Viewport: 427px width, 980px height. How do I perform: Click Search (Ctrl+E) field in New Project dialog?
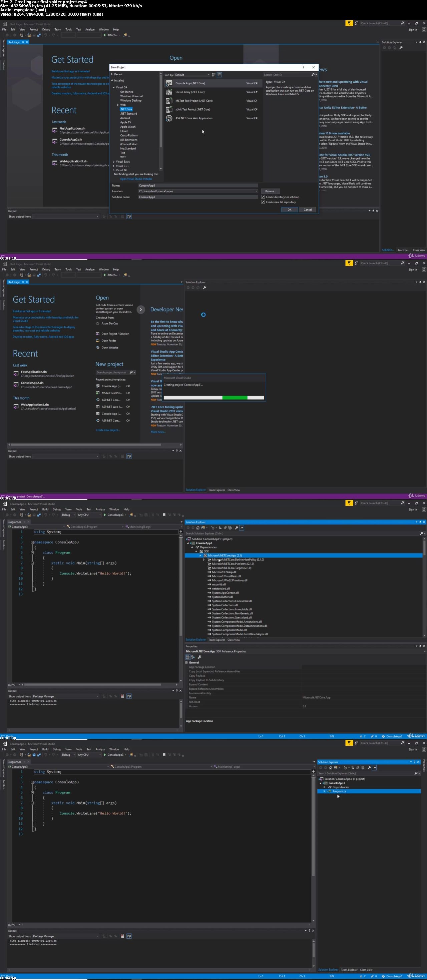[x=290, y=75]
